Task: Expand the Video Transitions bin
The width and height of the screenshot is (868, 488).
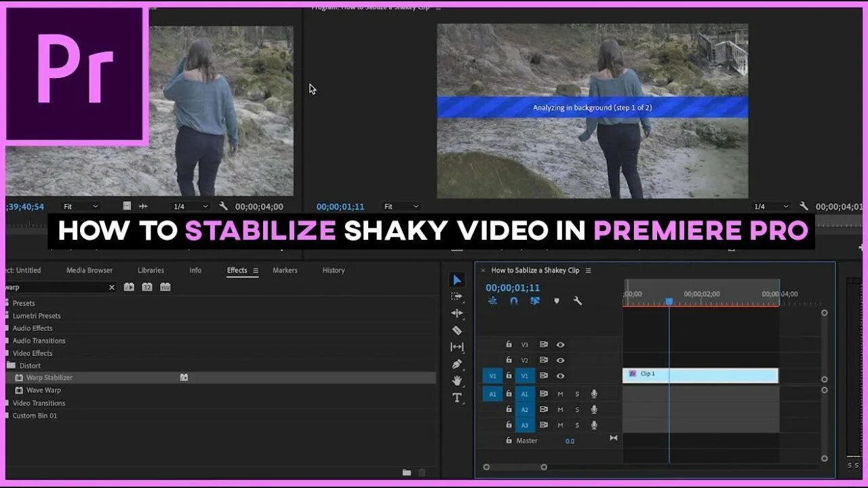Action: click(8, 403)
